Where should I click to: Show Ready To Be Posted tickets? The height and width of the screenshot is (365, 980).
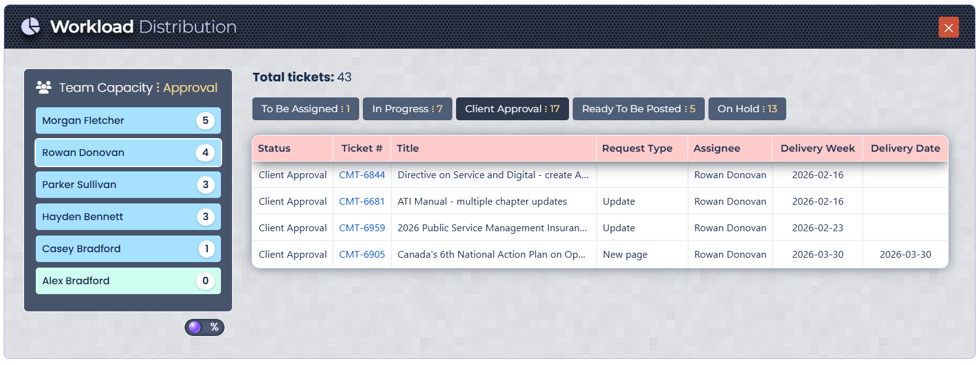pyautogui.click(x=638, y=109)
